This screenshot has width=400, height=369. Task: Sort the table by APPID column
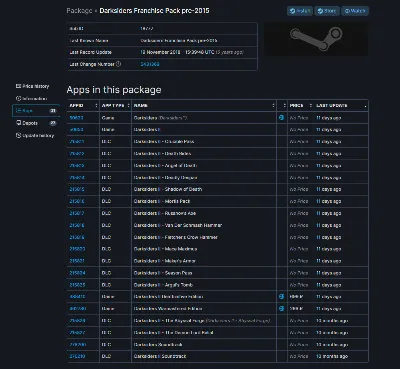click(83, 105)
